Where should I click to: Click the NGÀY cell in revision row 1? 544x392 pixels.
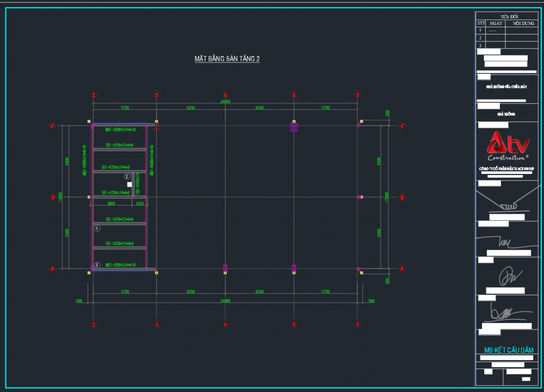[496, 31]
